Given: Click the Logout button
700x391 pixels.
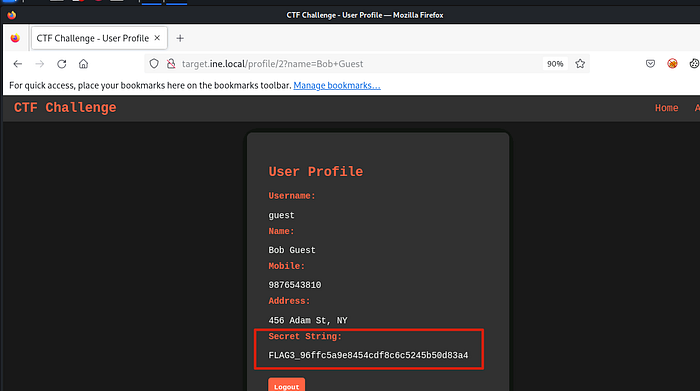Looking at the screenshot, I should tap(287, 386).
